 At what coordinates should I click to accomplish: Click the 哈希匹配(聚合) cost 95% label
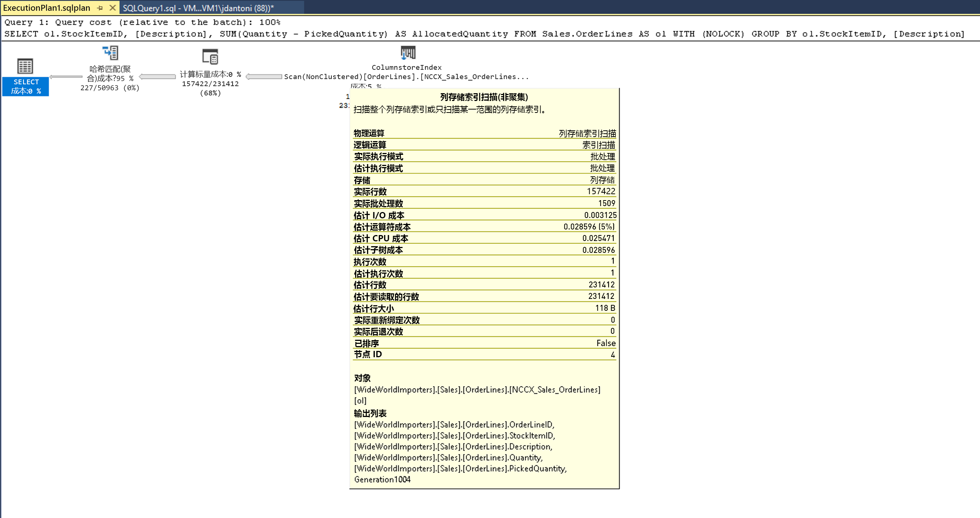[110, 74]
